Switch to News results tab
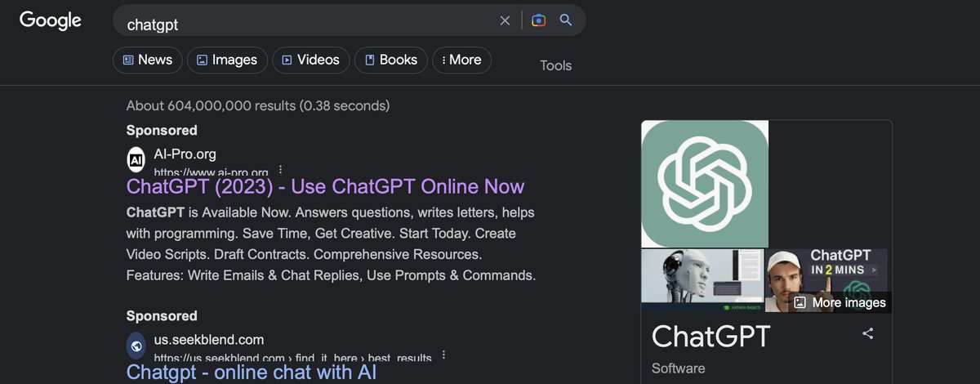Viewport: 980px width, 384px height. (147, 60)
